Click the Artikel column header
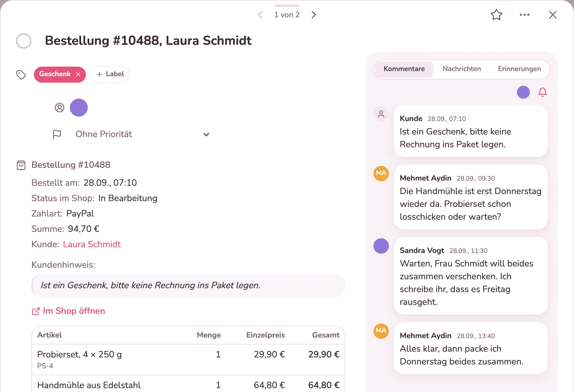This screenshot has height=392, width=574. 50,335
